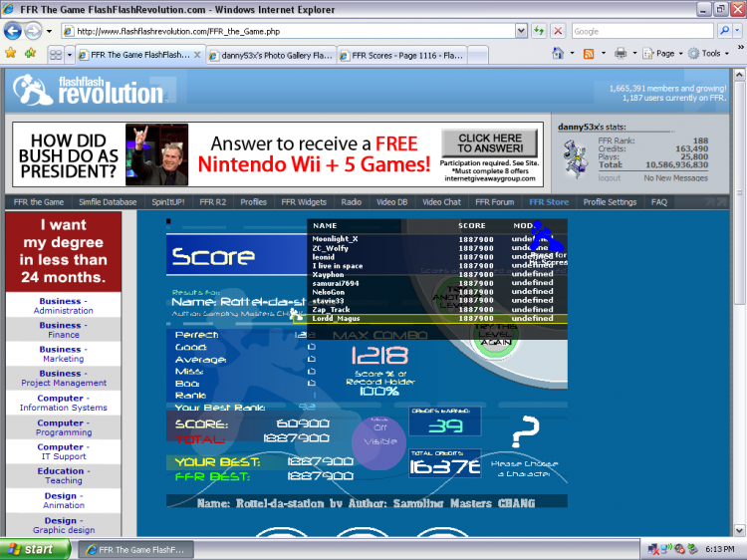The width and height of the screenshot is (747, 560).
Task: Expand the address bar URL dropdown
Action: click(x=521, y=31)
